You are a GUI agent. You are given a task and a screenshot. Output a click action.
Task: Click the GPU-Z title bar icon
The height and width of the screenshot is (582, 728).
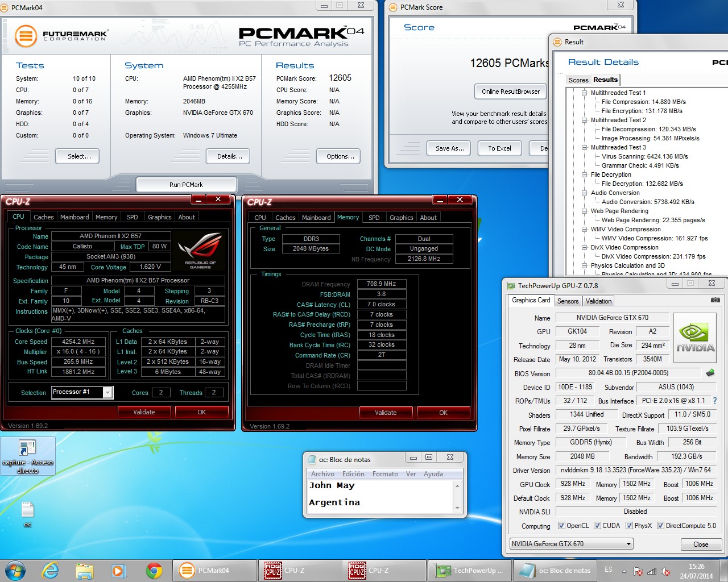coord(511,286)
